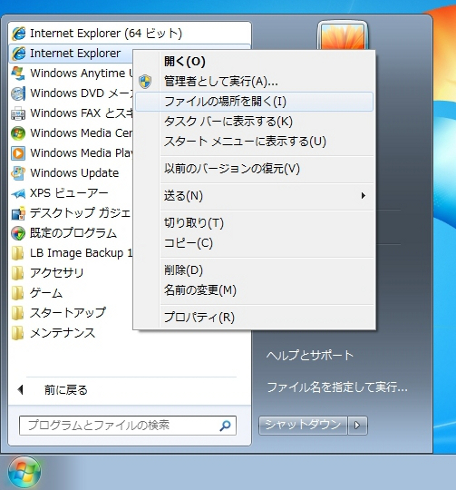Select プロパティ(R) from context menu

[254, 317]
